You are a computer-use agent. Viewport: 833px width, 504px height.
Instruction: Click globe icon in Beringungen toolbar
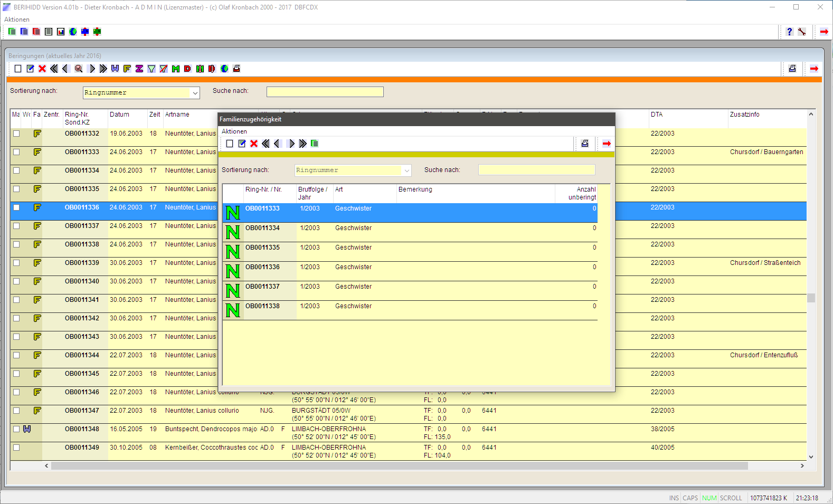(224, 69)
